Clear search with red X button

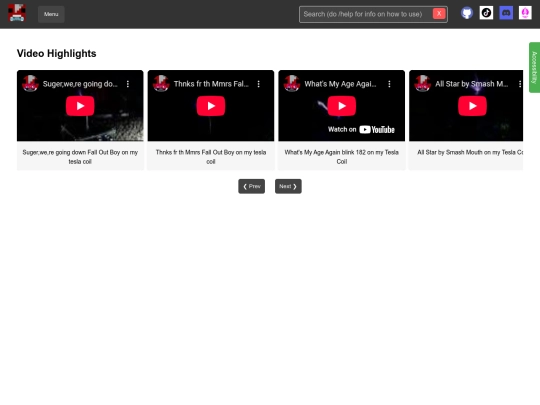click(439, 14)
